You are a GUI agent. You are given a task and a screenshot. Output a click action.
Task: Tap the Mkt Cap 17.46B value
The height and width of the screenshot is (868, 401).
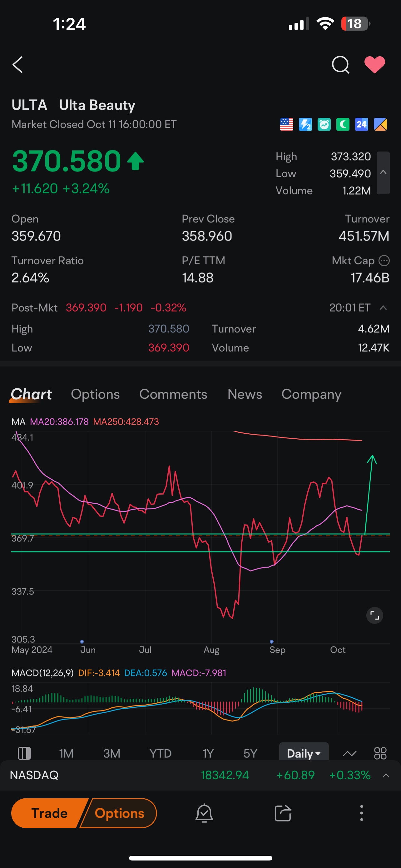370,278
